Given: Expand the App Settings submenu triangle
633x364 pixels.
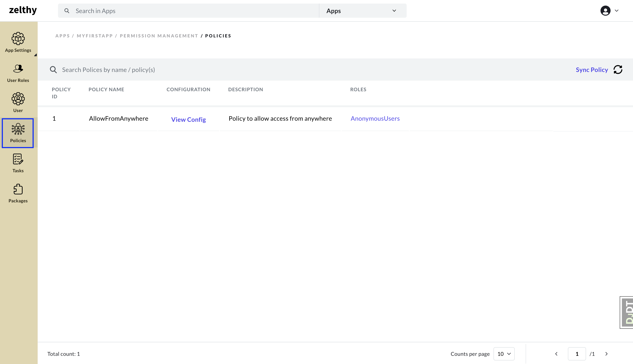Looking at the screenshot, I should pyautogui.click(x=35, y=55).
